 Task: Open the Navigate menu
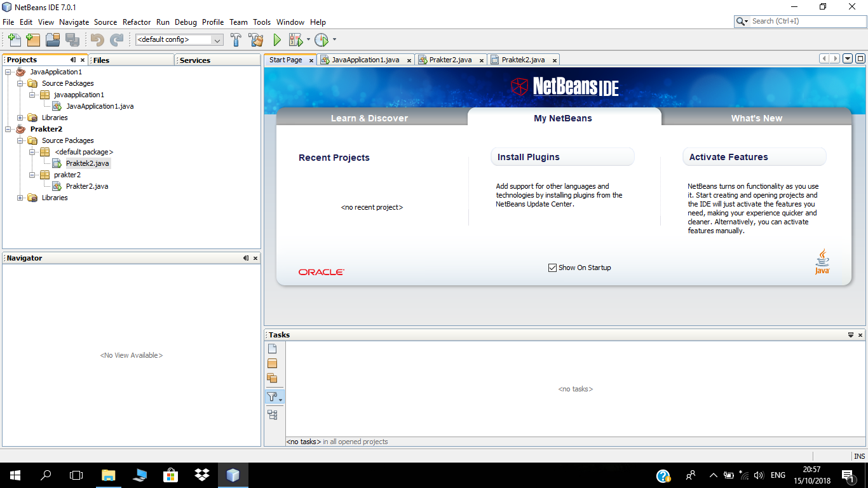[74, 22]
